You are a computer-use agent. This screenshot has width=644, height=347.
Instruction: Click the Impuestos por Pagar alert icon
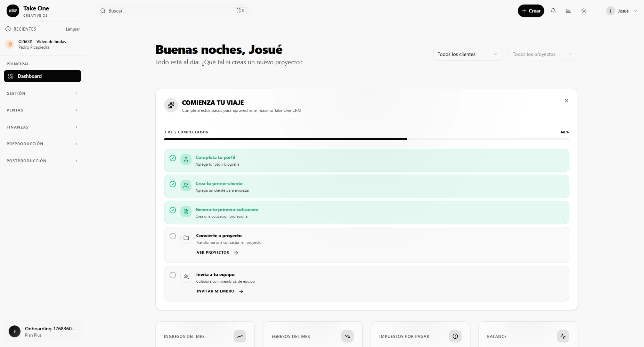pyautogui.click(x=455, y=336)
